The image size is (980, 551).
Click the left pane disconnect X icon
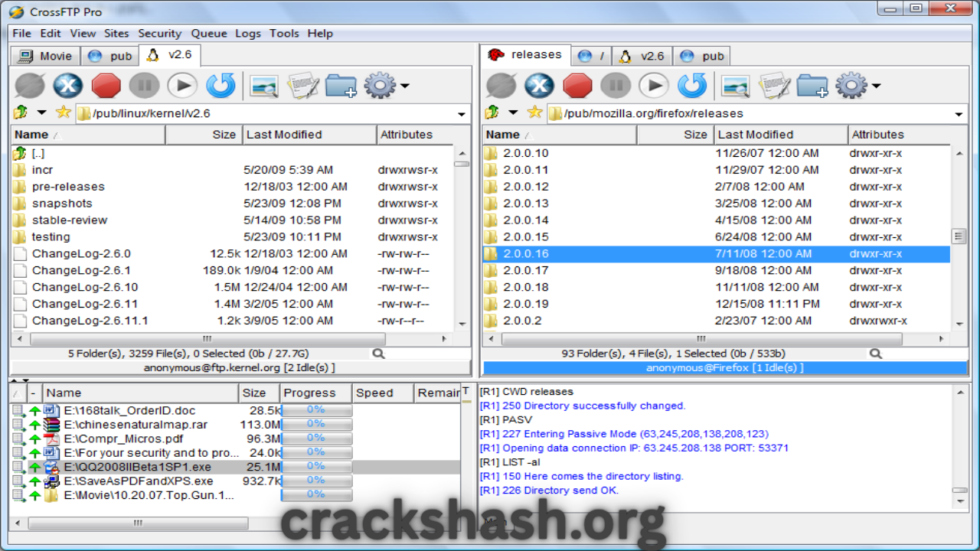coord(67,86)
